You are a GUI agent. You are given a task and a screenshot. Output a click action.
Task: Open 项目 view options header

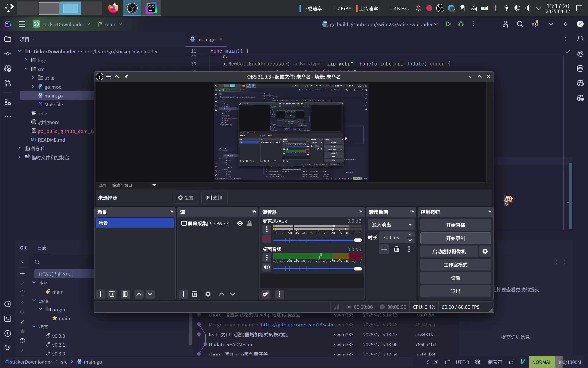coord(27,39)
